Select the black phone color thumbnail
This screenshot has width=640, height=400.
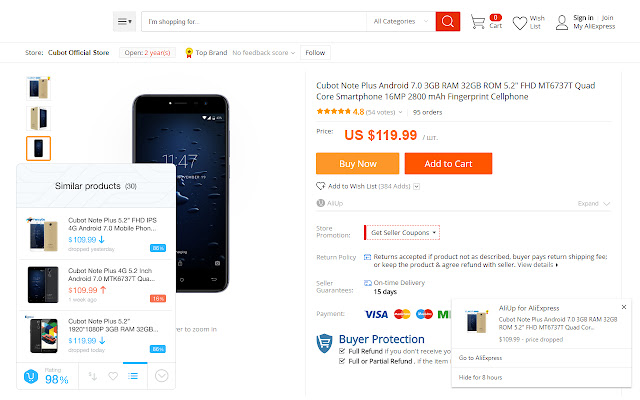38,148
